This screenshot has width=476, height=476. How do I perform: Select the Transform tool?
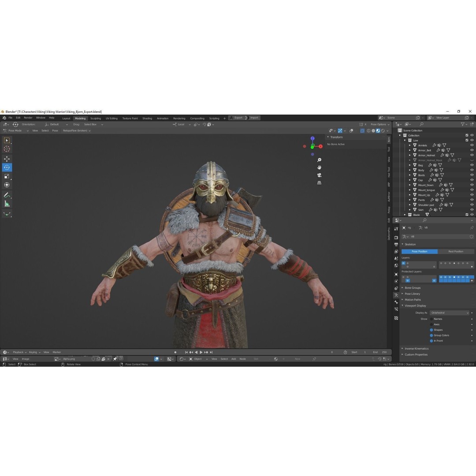coord(7,185)
